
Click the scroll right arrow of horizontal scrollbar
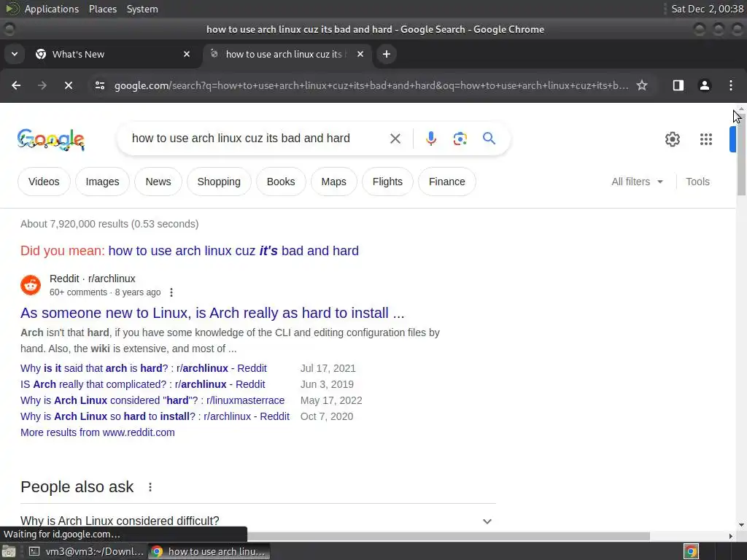pyautogui.click(x=731, y=536)
